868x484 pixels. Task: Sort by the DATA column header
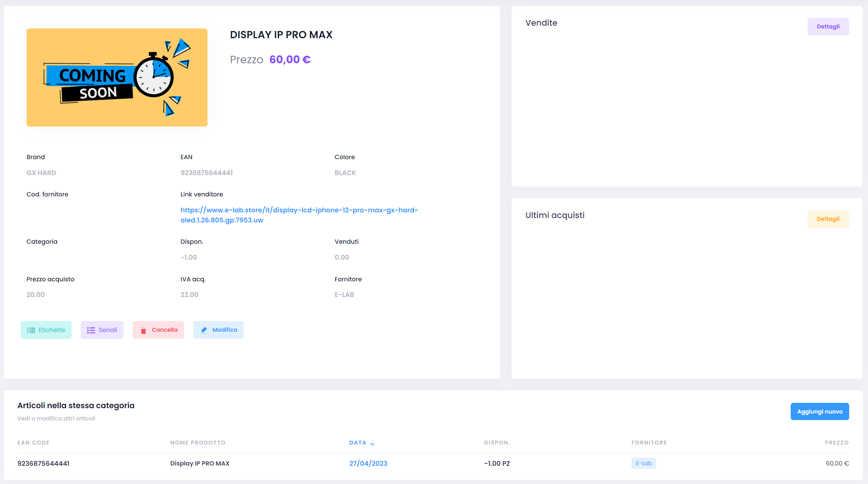(358, 443)
